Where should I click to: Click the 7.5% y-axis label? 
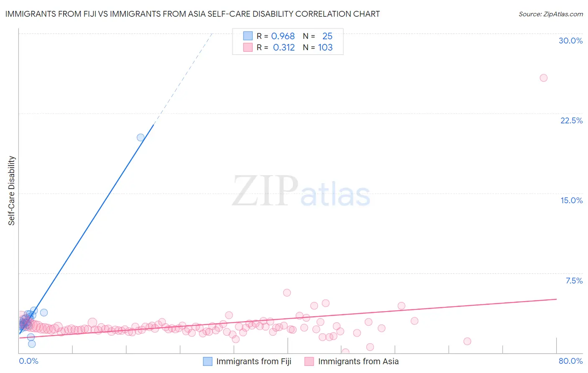[574, 281]
